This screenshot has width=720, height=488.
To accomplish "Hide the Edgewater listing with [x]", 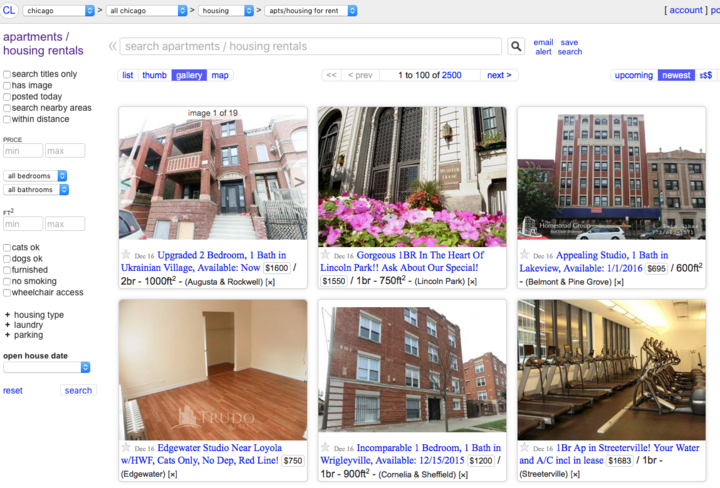I will 172,474.
